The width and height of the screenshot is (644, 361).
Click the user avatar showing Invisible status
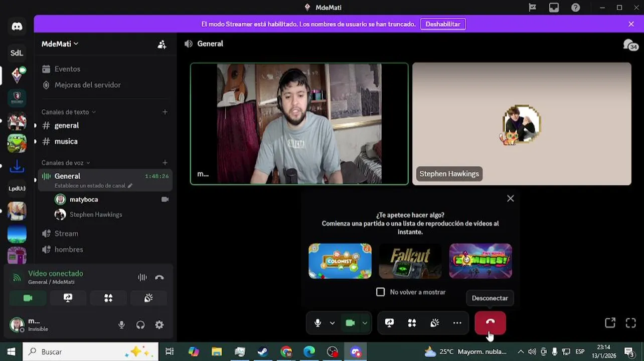pyautogui.click(x=17, y=325)
